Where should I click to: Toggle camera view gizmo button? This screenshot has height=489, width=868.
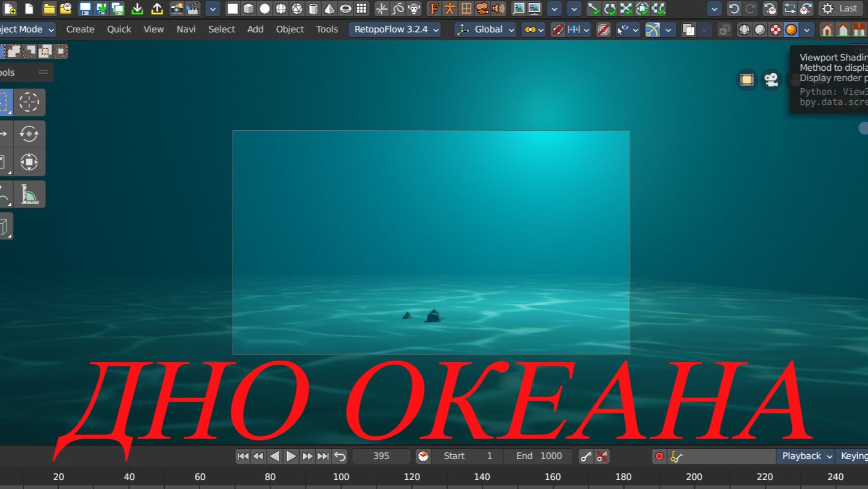point(771,79)
